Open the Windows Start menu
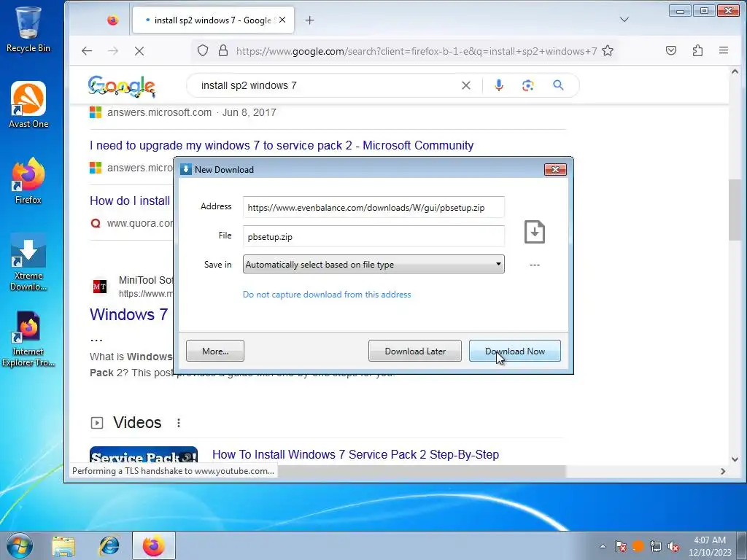Viewport: 747px width, 560px height. (20, 545)
